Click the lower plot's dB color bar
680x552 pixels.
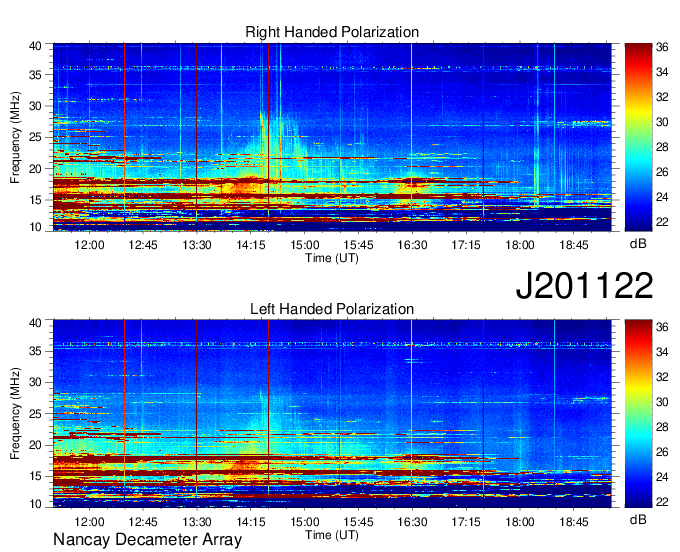tap(638, 414)
